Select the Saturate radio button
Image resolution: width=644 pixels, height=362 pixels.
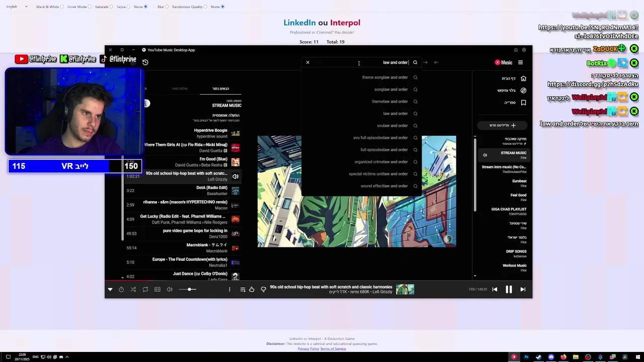pyautogui.click(x=111, y=7)
